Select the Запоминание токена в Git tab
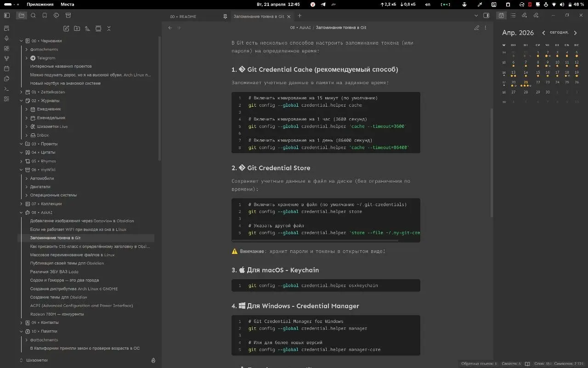Image resolution: width=588 pixels, height=368 pixels. pyautogui.click(x=262, y=16)
